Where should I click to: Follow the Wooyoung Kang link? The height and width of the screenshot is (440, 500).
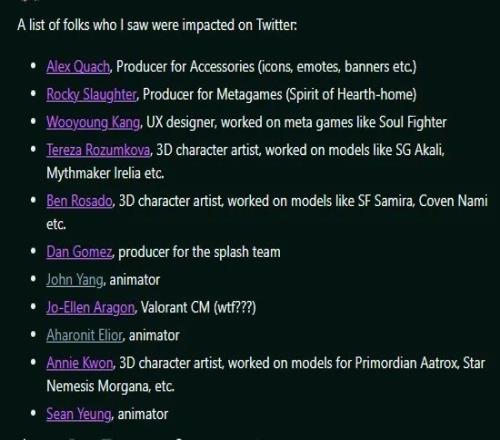(93, 122)
